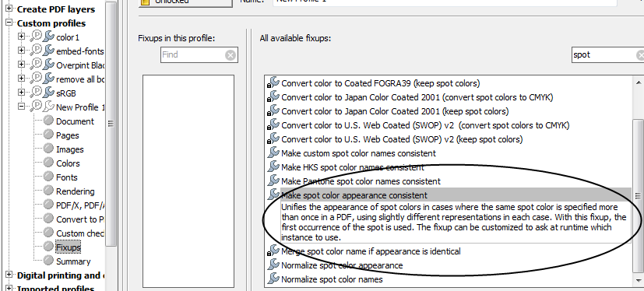Click wrench icon for spot color appearance consistent

click(273, 195)
